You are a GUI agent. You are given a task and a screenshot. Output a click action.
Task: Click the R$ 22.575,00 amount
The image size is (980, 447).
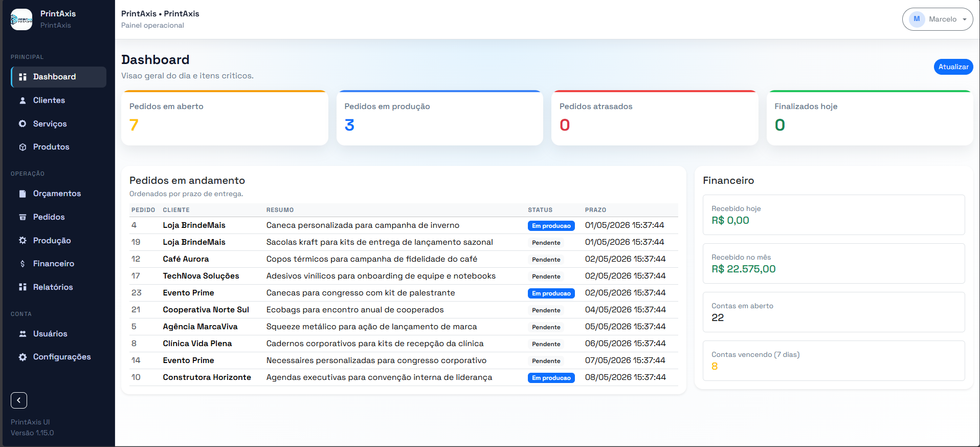pyautogui.click(x=744, y=269)
